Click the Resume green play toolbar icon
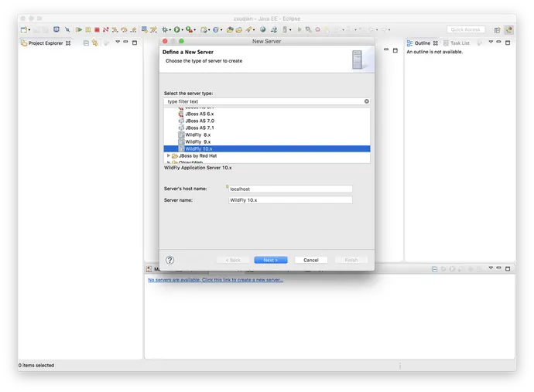The height and width of the screenshot is (392, 534). coord(79,29)
